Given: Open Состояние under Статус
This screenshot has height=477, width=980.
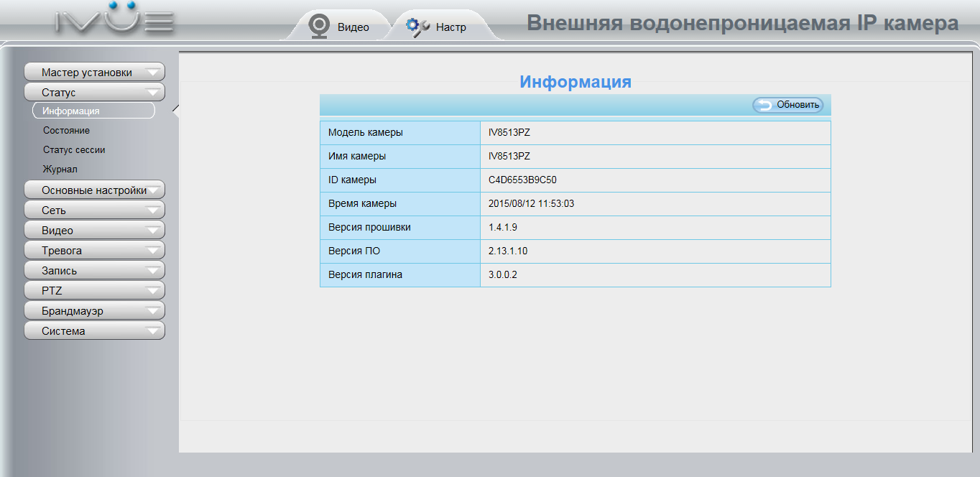Looking at the screenshot, I should pyautogui.click(x=66, y=130).
